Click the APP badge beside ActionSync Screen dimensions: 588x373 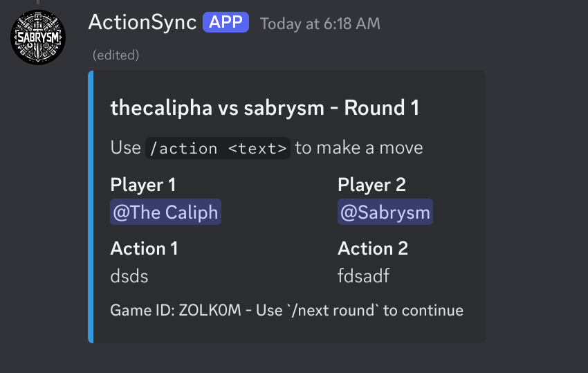226,22
